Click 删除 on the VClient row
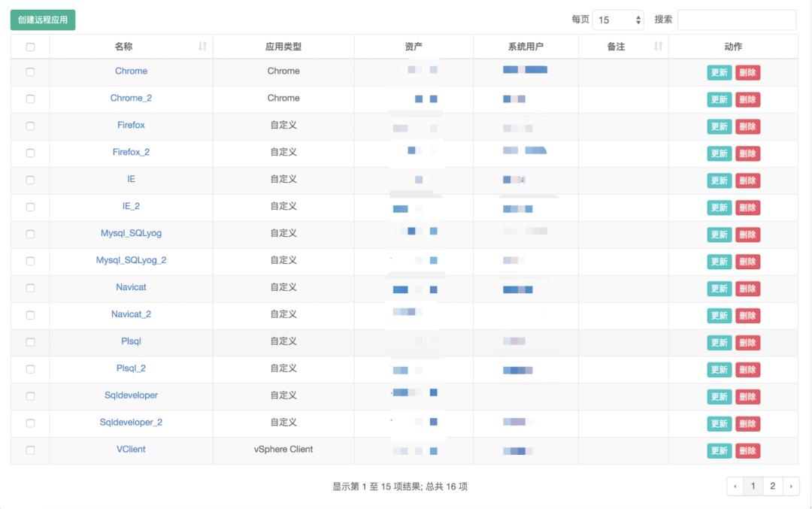The image size is (812, 509). point(748,450)
